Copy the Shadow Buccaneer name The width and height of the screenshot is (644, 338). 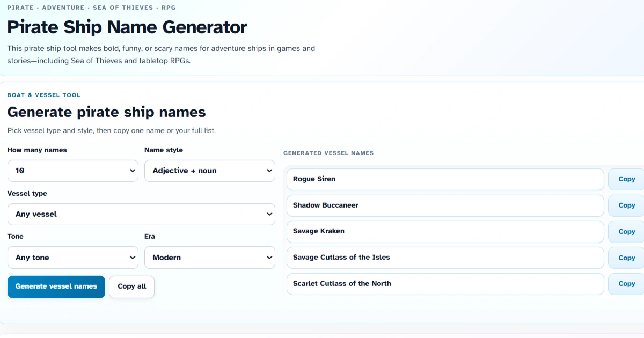point(626,205)
